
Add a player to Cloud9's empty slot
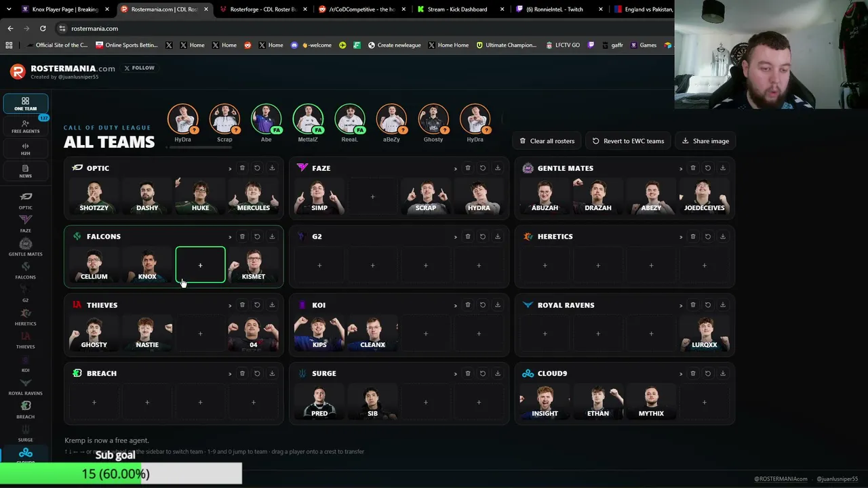tap(704, 402)
